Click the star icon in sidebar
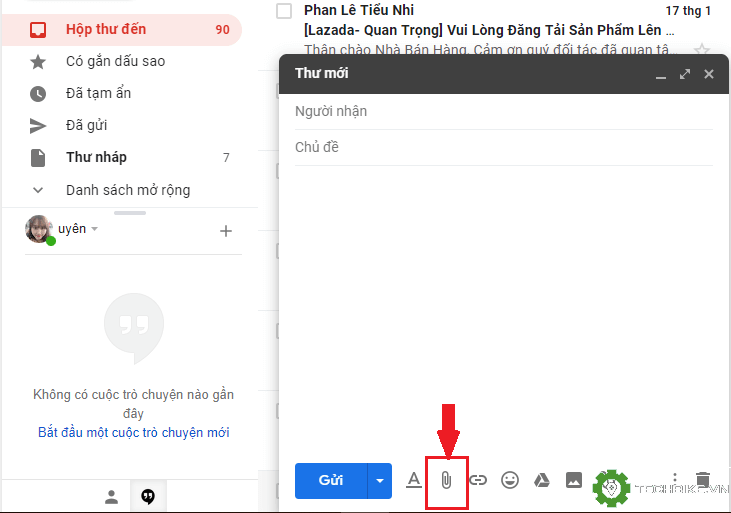 (38, 62)
